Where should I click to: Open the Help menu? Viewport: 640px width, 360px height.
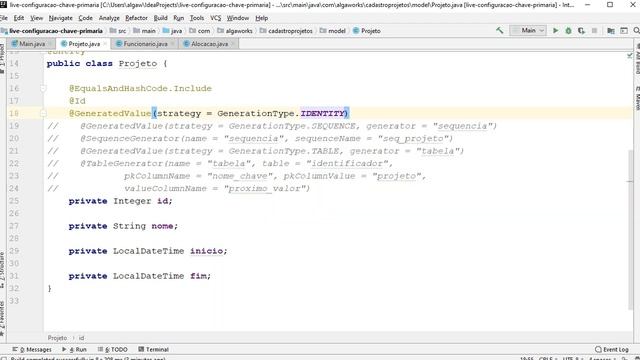262,18
